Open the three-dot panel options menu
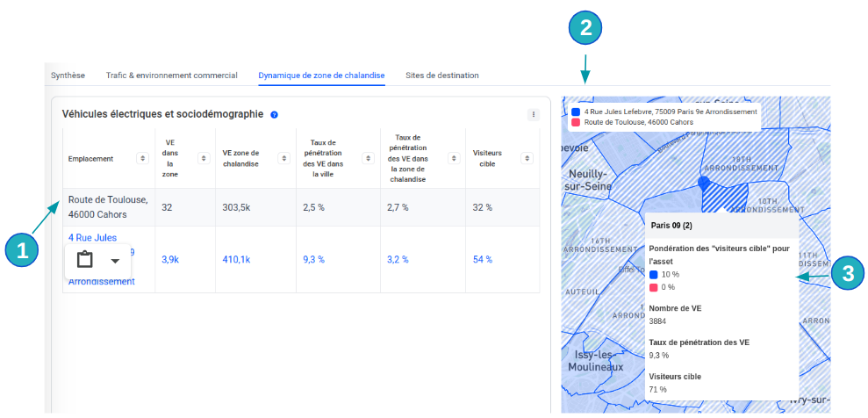The image size is (868, 418). pyautogui.click(x=533, y=114)
